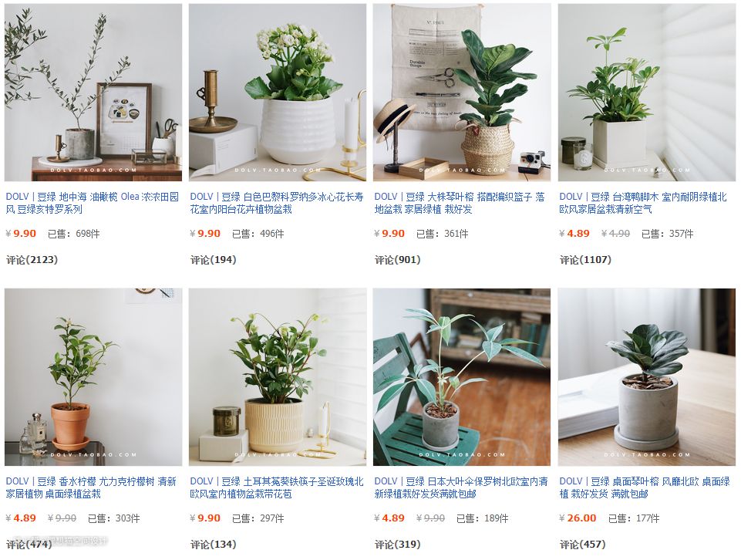The height and width of the screenshot is (560, 741).
Task: Click the 桌面琴叶榕 风靡北欧 title link
Action: 645,487
